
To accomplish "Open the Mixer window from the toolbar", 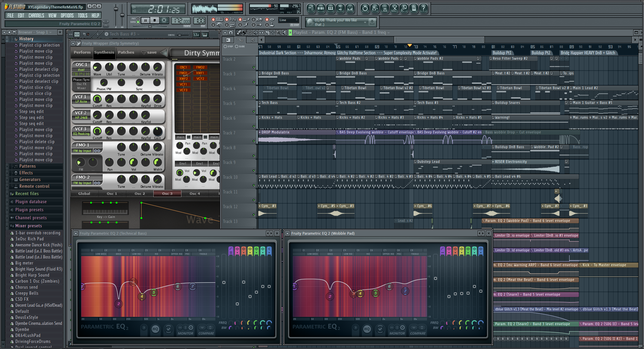I will [x=350, y=8].
